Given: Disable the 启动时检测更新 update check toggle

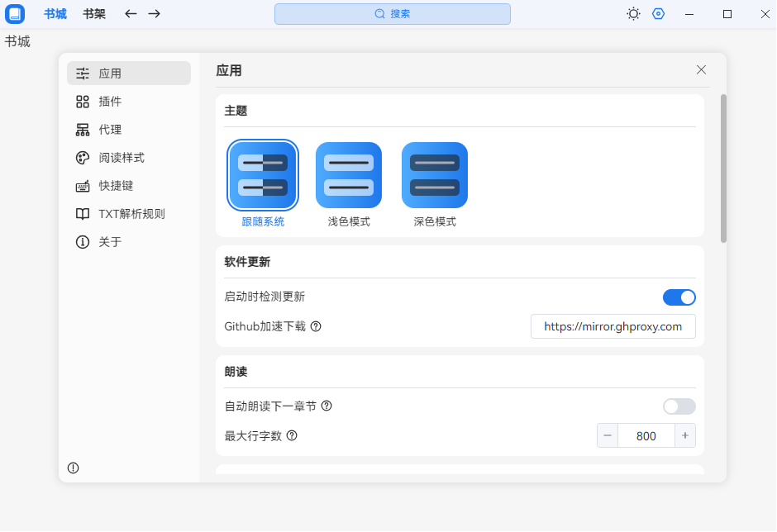Looking at the screenshot, I should [x=679, y=297].
